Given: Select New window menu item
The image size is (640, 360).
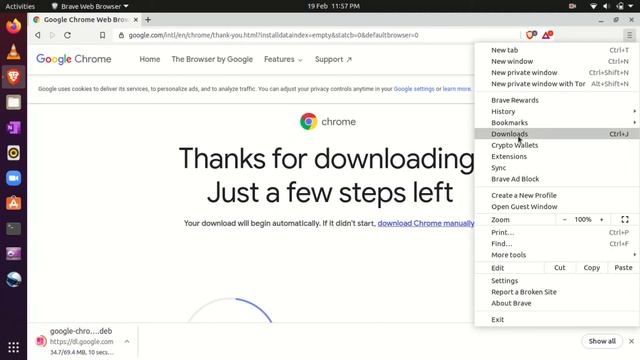Looking at the screenshot, I should 557,61.
